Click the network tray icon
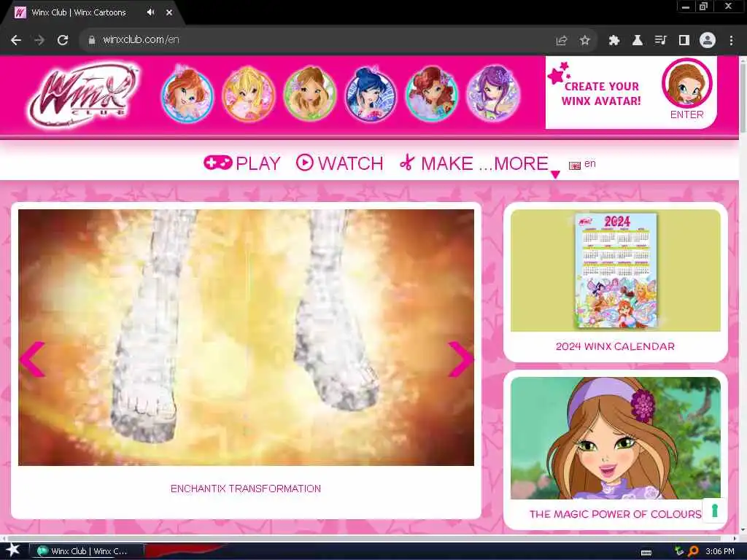 pos(679,551)
